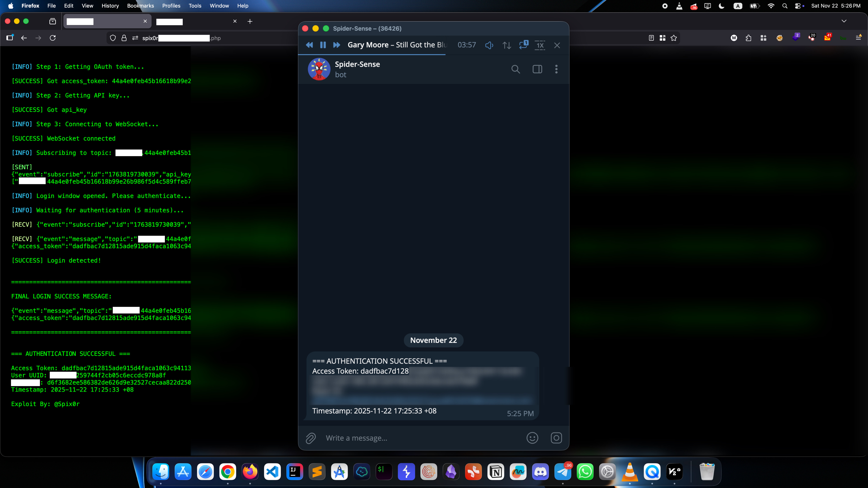
Task: Search in Spider-Sense chat
Action: pyautogui.click(x=515, y=69)
